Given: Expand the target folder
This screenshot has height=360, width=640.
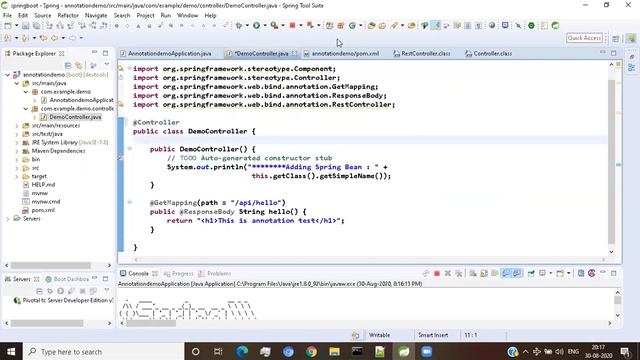Looking at the screenshot, I should click(17, 176).
